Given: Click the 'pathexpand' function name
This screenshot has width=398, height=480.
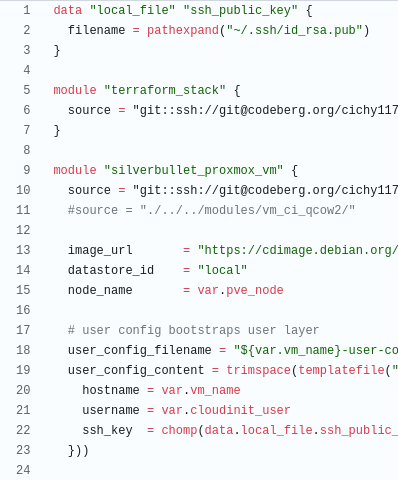Looking at the screenshot, I should [x=183, y=30].
